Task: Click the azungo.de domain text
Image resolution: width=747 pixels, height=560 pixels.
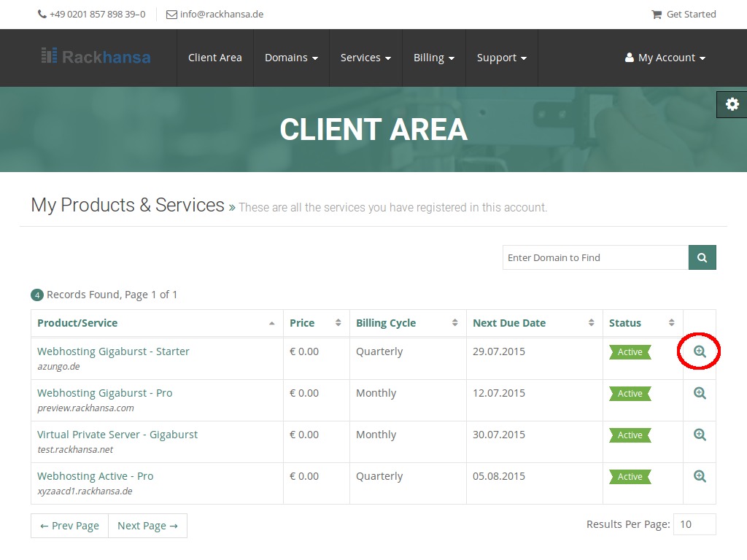Action: click(58, 367)
